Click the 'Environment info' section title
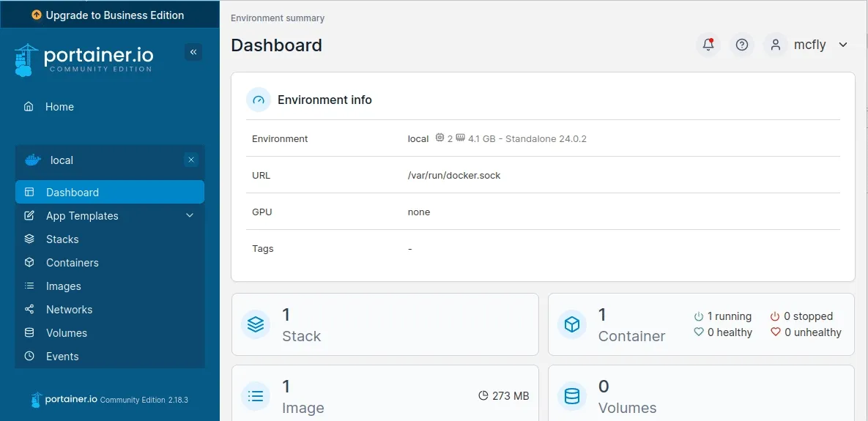Viewport: 868px width, 421px height. 324,100
